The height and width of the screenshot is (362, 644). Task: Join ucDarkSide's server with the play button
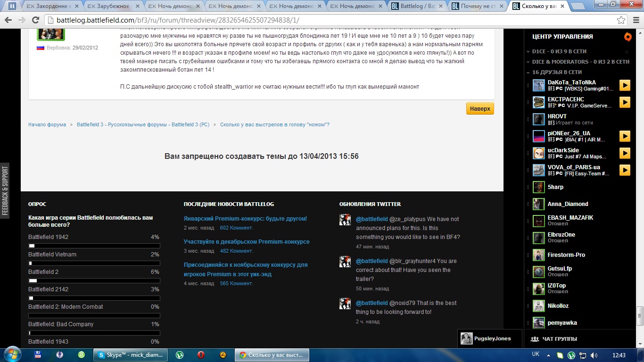(625, 153)
